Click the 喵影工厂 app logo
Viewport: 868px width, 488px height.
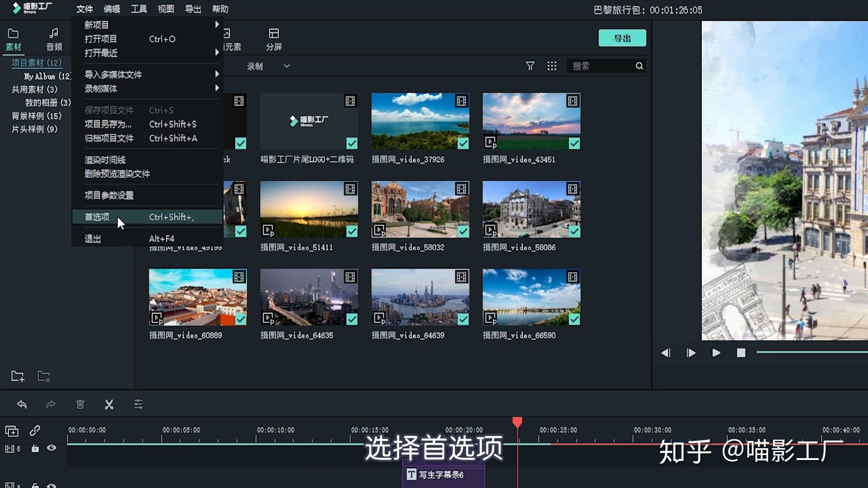pyautogui.click(x=32, y=8)
